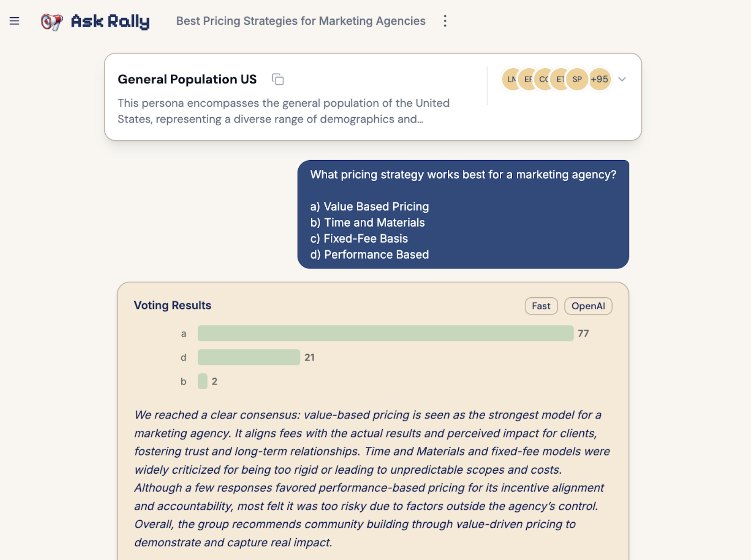Show the +95 additional personas

(599, 79)
